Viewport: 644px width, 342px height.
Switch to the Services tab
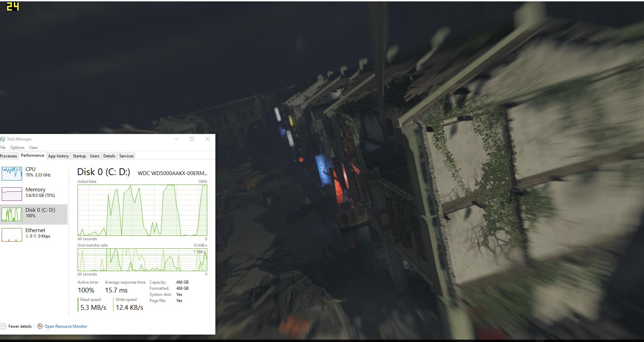tap(126, 156)
